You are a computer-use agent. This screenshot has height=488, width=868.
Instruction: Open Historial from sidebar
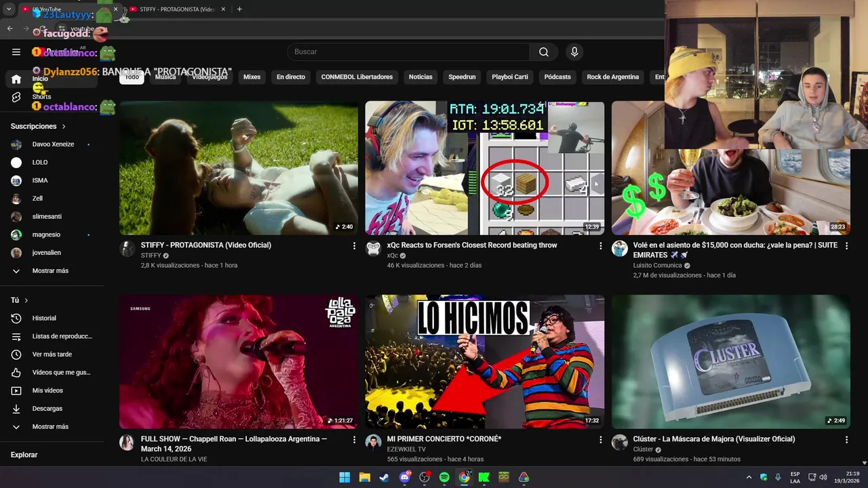click(53, 319)
